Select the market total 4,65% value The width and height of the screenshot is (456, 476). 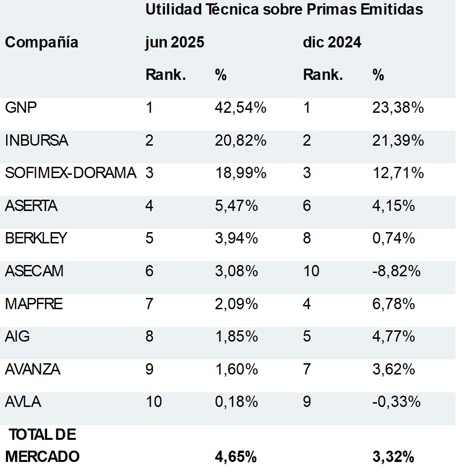click(x=236, y=456)
